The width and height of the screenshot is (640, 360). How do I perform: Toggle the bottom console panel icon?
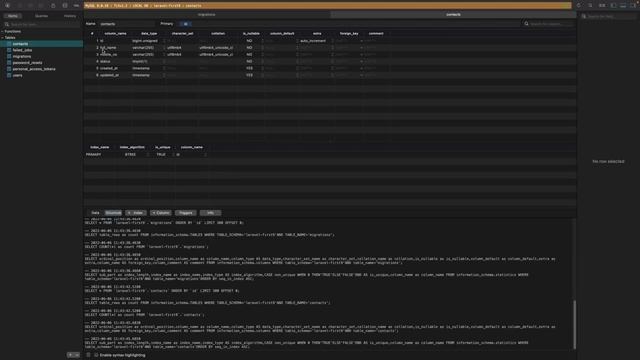[x=623, y=6]
